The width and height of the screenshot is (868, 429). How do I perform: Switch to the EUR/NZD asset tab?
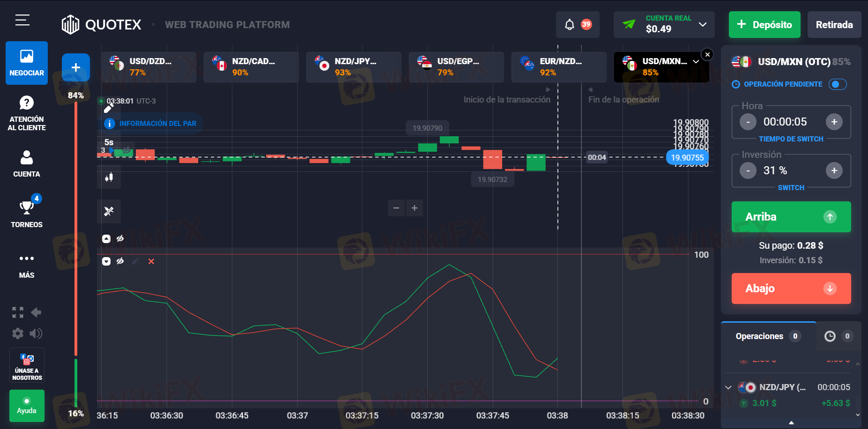pyautogui.click(x=559, y=67)
